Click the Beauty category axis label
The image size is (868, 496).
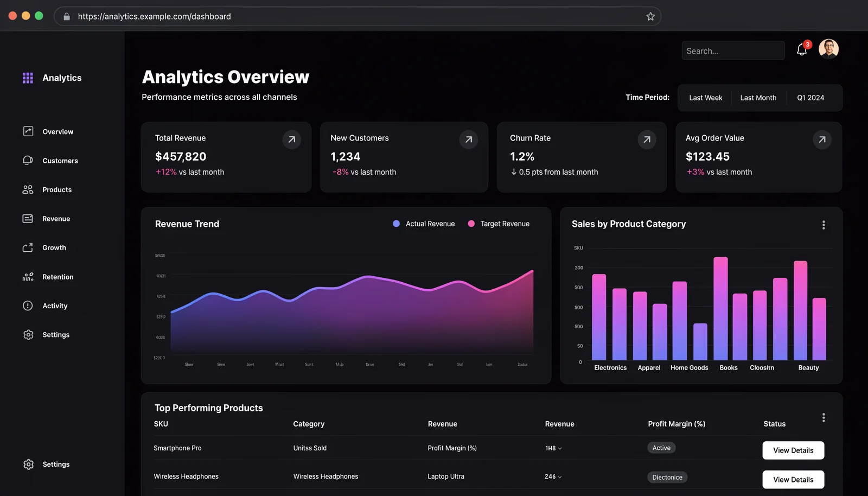(808, 368)
